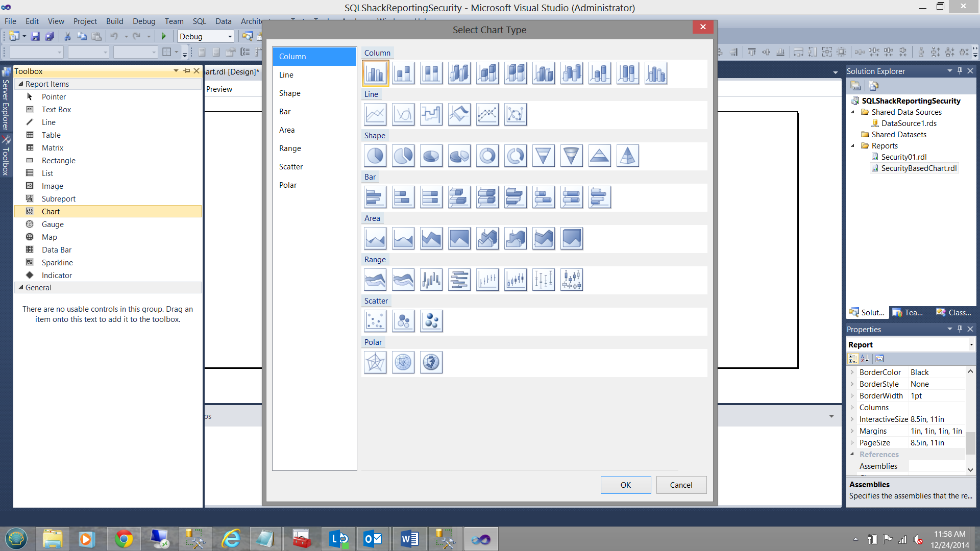The height and width of the screenshot is (551, 980).
Task: Collapse the Reports folder node
Action: click(x=852, y=146)
